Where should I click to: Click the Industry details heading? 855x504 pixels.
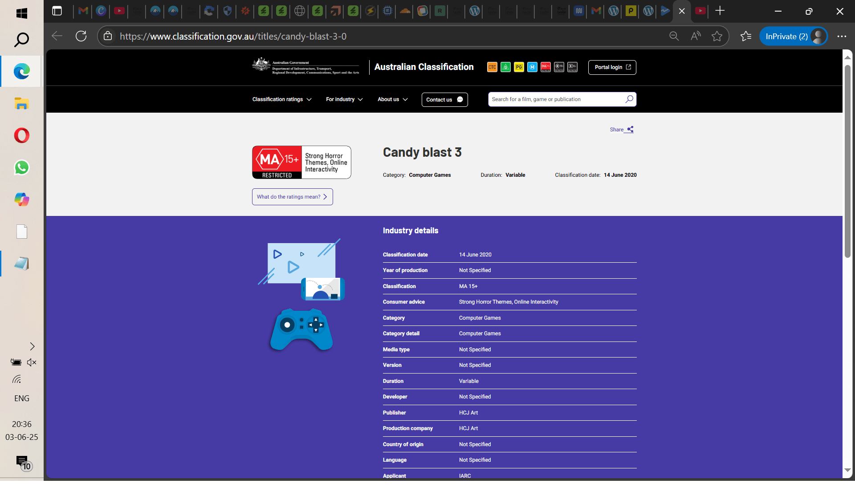coord(411,231)
